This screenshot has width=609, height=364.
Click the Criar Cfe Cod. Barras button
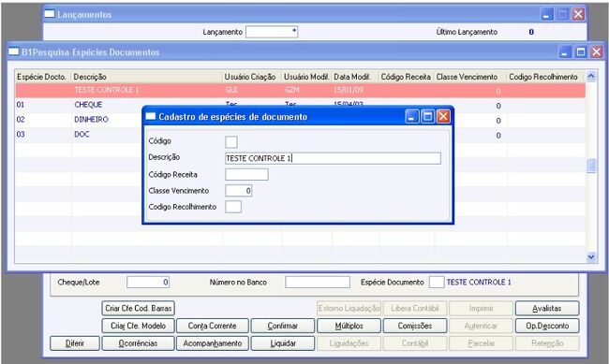[x=139, y=308]
